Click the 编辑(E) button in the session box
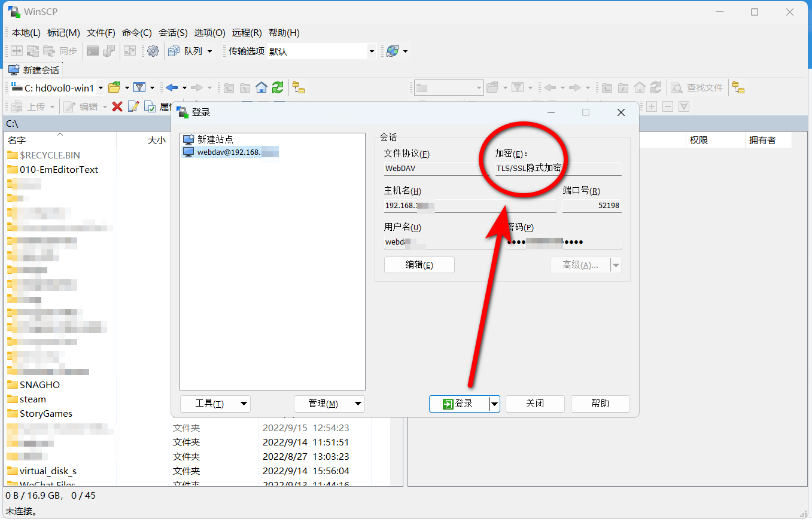The height and width of the screenshot is (522, 812). [x=419, y=265]
